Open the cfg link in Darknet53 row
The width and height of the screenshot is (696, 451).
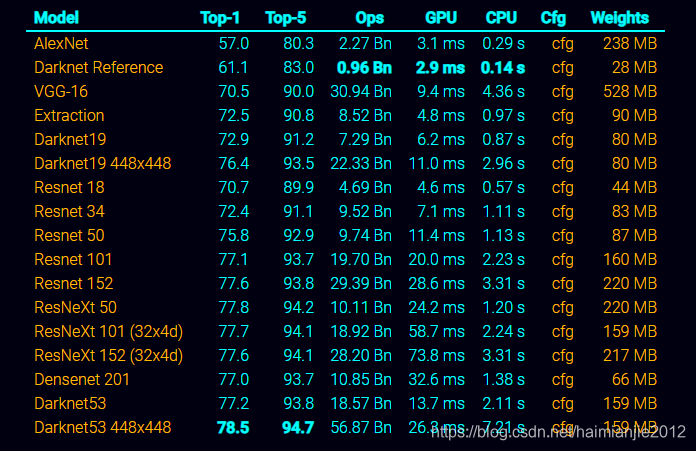pos(562,404)
